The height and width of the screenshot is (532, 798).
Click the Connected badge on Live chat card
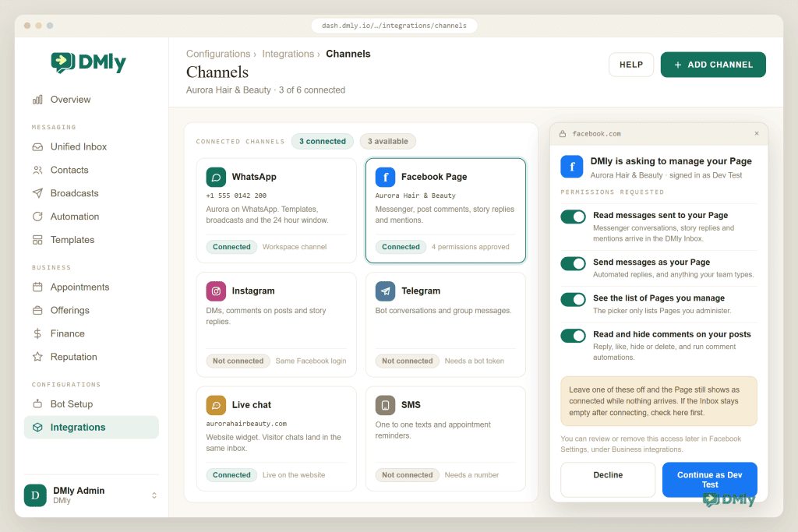[x=231, y=475]
